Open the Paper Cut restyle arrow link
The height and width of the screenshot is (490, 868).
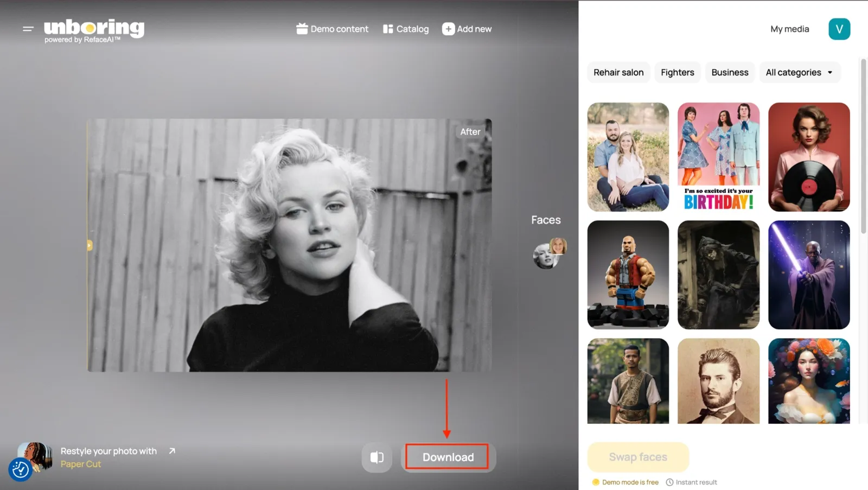pos(172,451)
